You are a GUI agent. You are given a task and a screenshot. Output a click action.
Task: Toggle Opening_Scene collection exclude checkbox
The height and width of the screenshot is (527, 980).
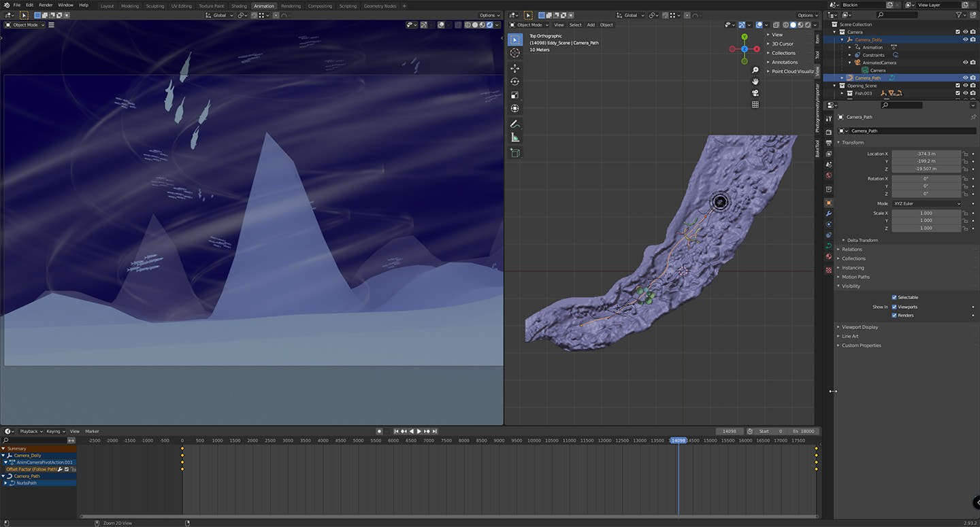pyautogui.click(x=958, y=86)
